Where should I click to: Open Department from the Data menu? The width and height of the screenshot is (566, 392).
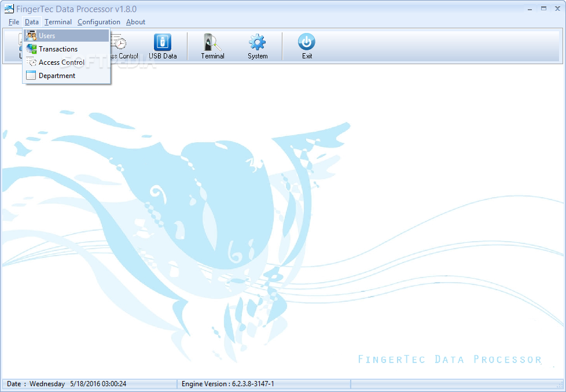[67, 76]
